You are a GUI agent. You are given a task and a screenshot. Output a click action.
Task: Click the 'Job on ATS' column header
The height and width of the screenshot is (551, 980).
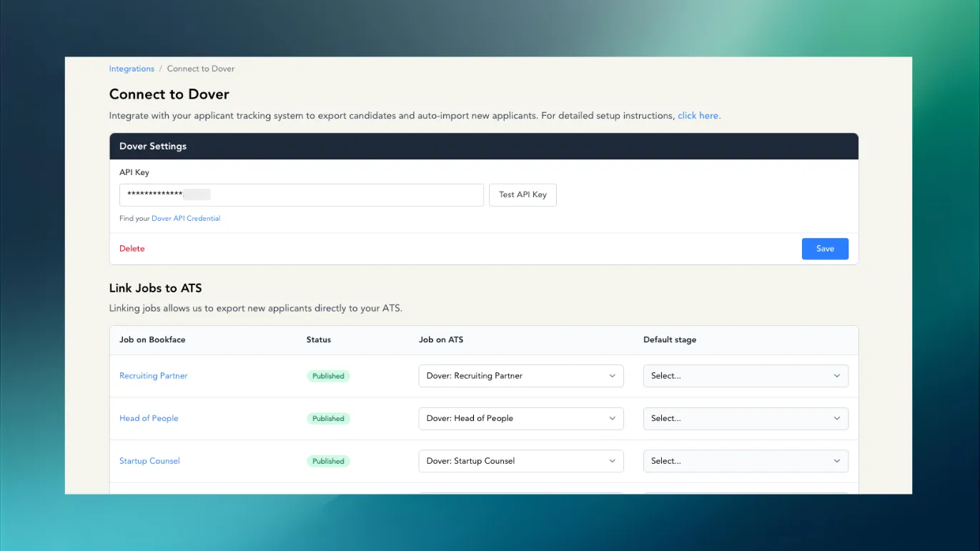pos(441,340)
